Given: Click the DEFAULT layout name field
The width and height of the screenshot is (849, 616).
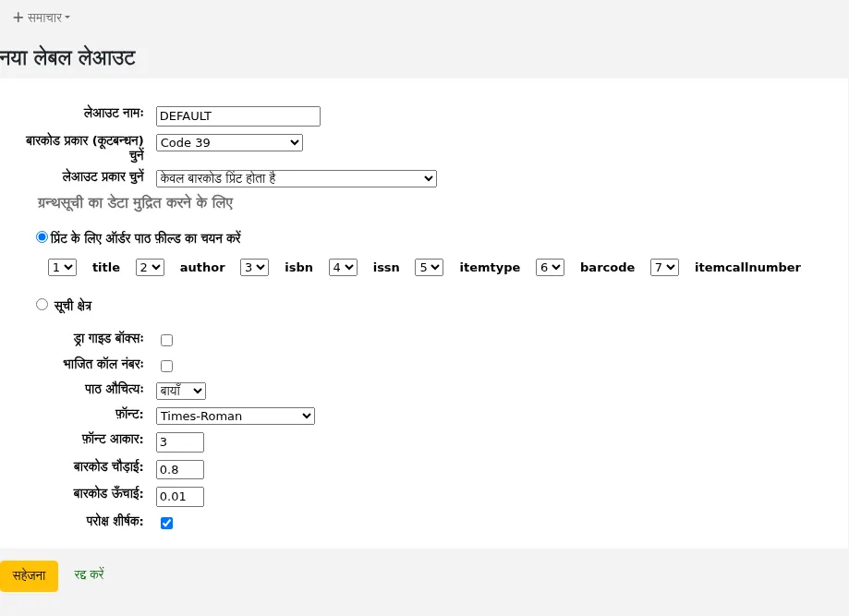Looking at the screenshot, I should click(238, 115).
